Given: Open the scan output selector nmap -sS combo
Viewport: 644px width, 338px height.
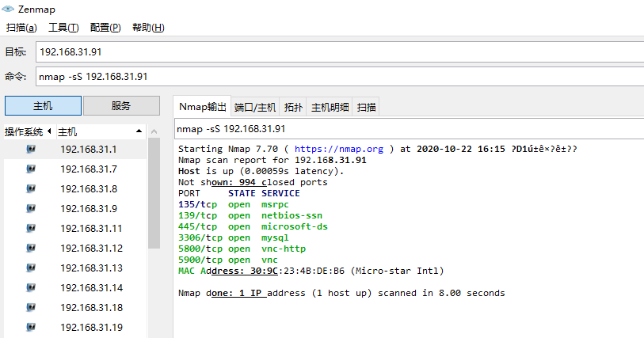Looking at the screenshot, I should coord(409,129).
